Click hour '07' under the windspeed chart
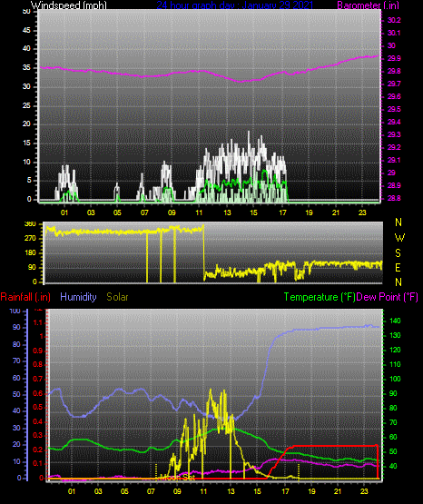Image resolution: width=423 pixels, height=504 pixels. [x=144, y=212]
